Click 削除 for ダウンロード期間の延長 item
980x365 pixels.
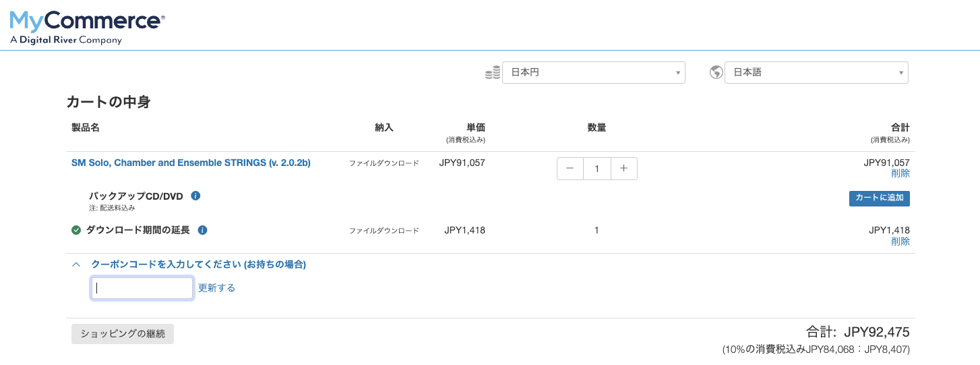(900, 242)
